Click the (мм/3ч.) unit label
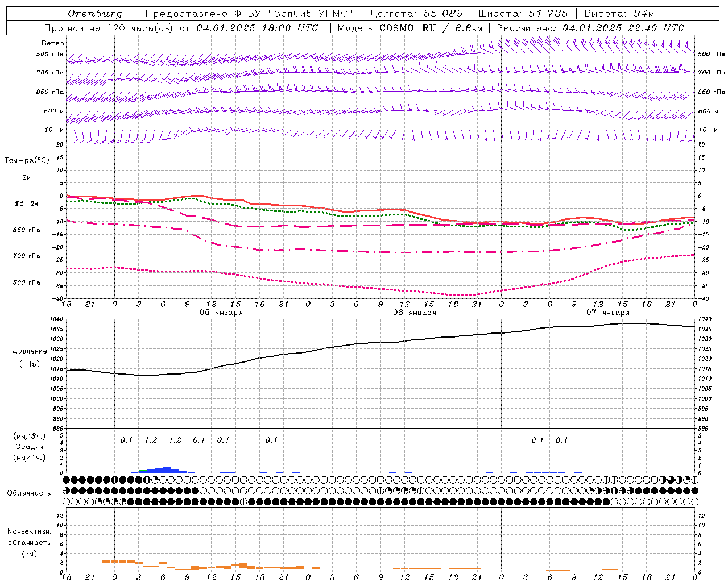 [30, 436]
